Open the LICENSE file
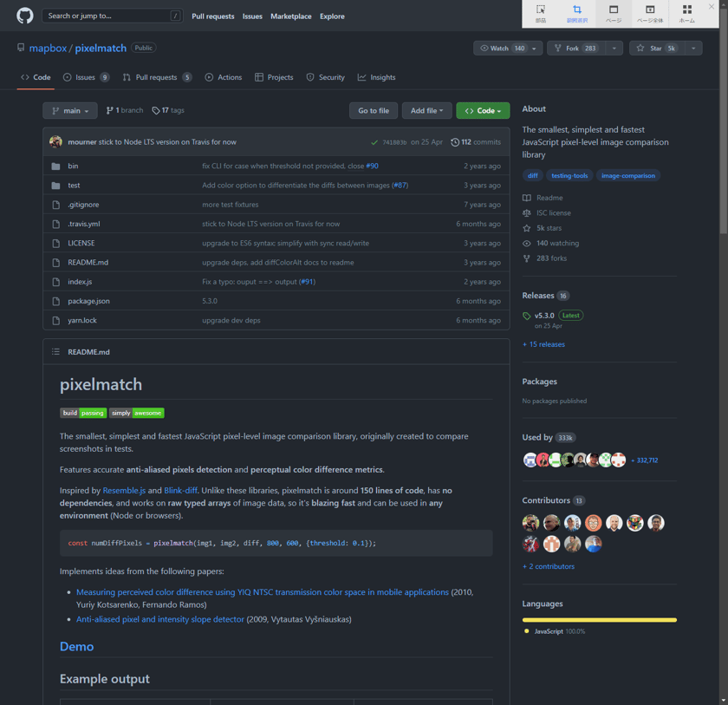728x705 pixels. [81, 244]
